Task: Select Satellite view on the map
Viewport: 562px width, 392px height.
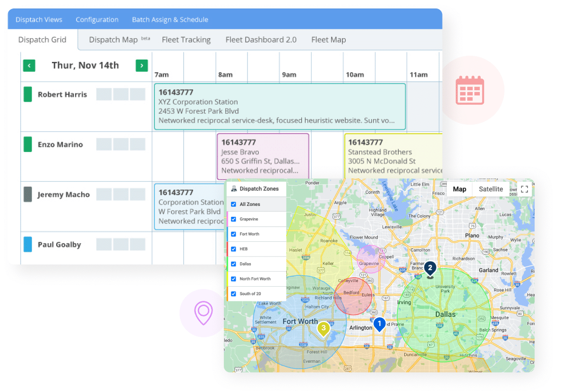Action: click(x=491, y=189)
